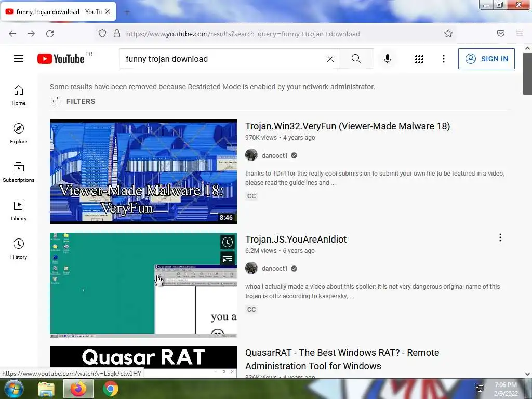Launch Google Chrome from the taskbar

point(111,389)
